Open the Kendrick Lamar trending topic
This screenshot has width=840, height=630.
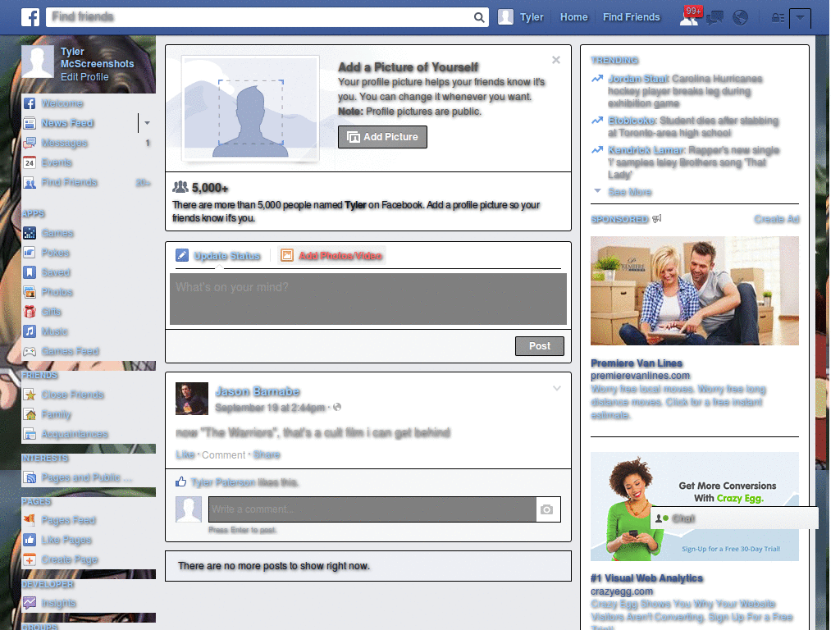pos(646,150)
